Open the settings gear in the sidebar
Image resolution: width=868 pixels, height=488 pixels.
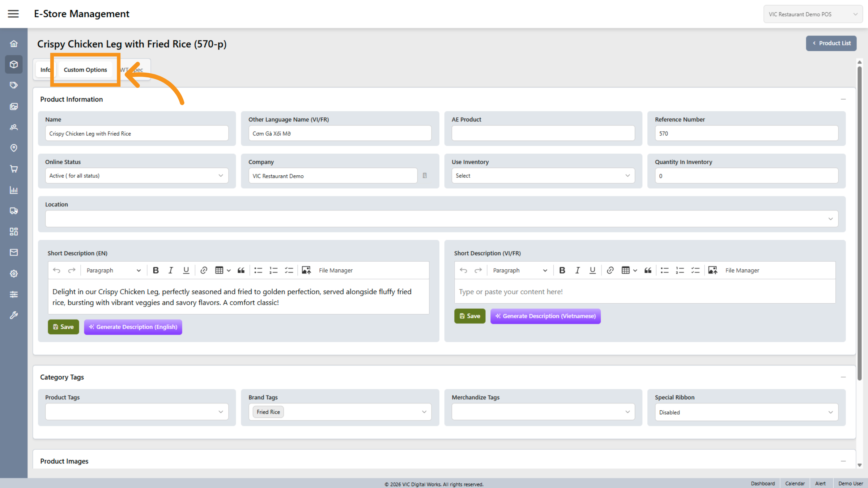click(13, 273)
